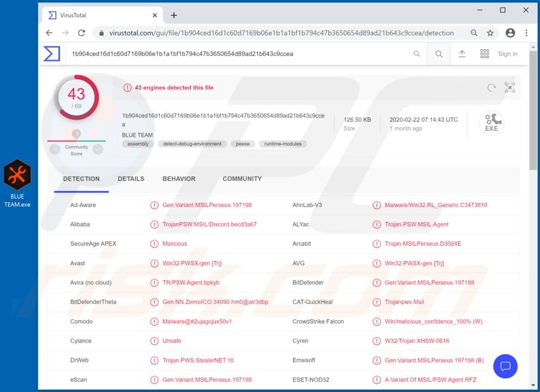Click CAT-QuickHeal Trojanpws.Msil result
Viewport: 540px width, 392px height.
404,302
